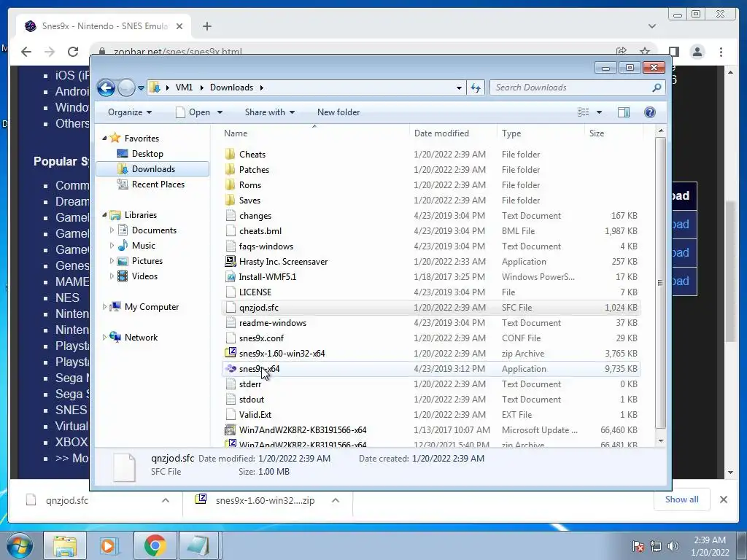Open qnzjod.sfc download options arrow
The height and width of the screenshot is (560, 747).
point(166,500)
